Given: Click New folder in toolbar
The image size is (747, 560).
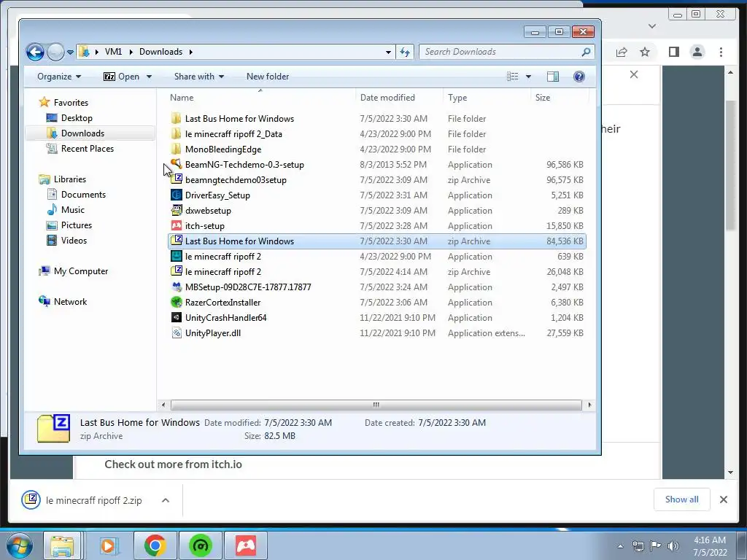Looking at the screenshot, I should (x=267, y=77).
